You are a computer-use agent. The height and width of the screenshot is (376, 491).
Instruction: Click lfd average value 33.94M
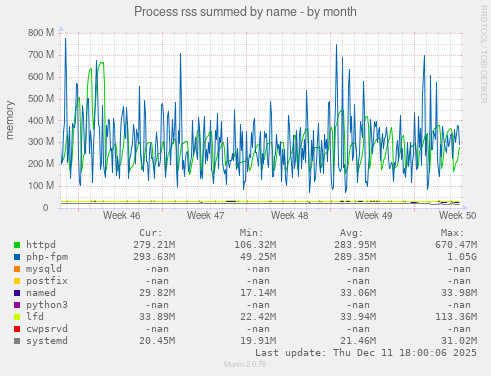pyautogui.click(x=358, y=317)
